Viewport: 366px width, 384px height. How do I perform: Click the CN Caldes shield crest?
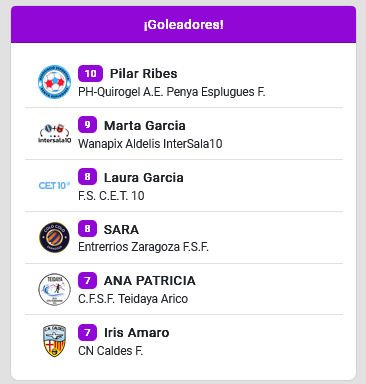(54, 341)
